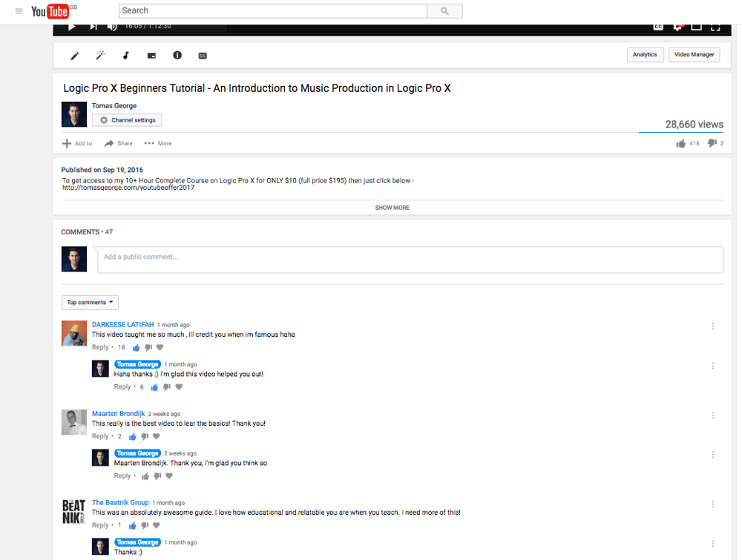This screenshot has height=560, width=742.
Task: Open Channel settings
Action: pyautogui.click(x=127, y=120)
